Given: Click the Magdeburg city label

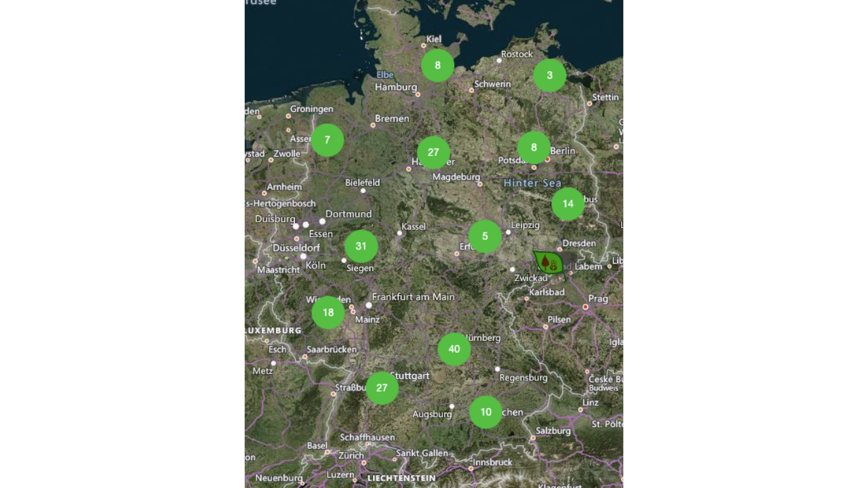Looking at the screenshot, I should pos(456,177).
